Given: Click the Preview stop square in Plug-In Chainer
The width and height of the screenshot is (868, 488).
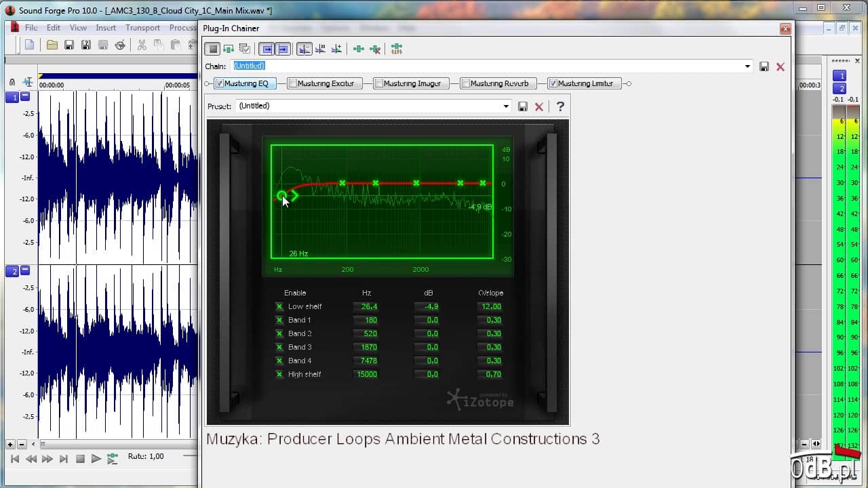Looking at the screenshot, I should coord(213,49).
